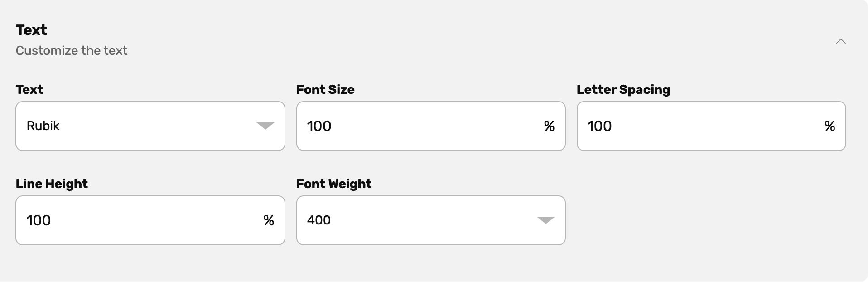Click the percent symbol in Letter Spacing field
The height and width of the screenshot is (282, 868).
[830, 126]
